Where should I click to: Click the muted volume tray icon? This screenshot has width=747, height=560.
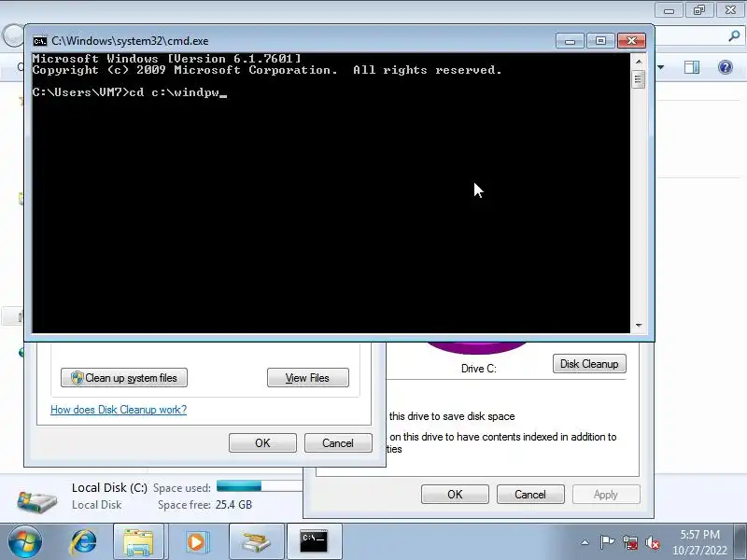click(x=653, y=542)
